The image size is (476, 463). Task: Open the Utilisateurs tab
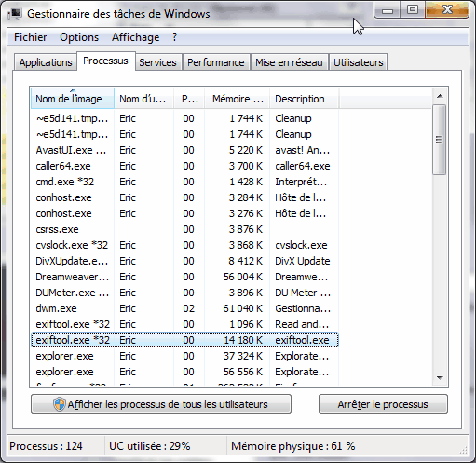click(x=359, y=62)
